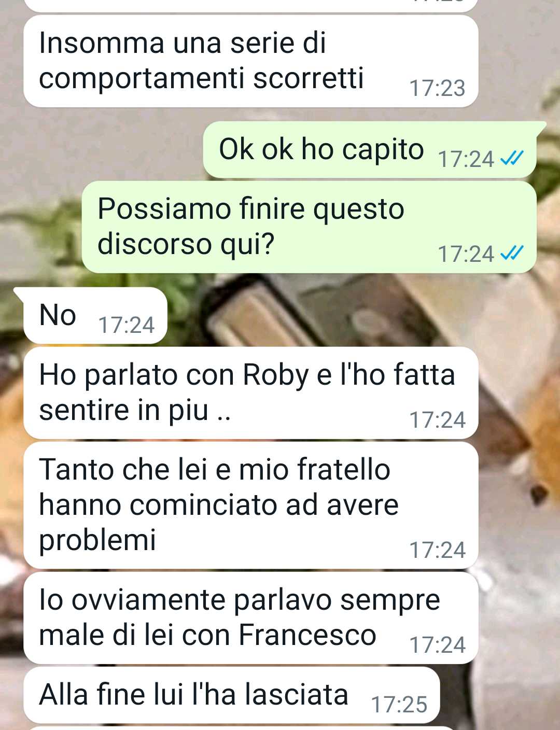Tap the timestamp next to 'problemi'
Viewport: 560px width, 730px height.
pyautogui.click(x=437, y=550)
